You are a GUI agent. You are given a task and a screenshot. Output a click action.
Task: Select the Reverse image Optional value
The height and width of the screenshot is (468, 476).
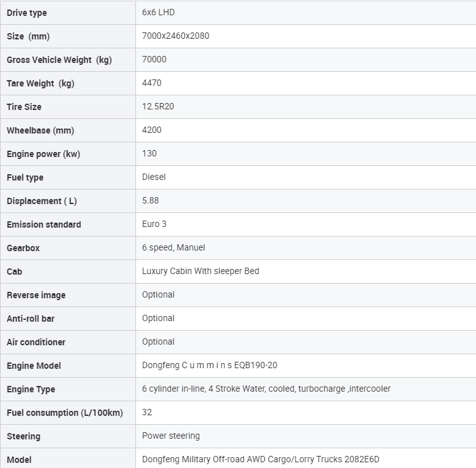[158, 295]
